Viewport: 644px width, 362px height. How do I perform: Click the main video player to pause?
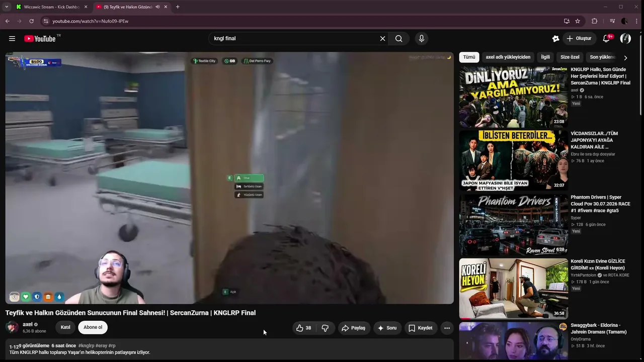229,178
